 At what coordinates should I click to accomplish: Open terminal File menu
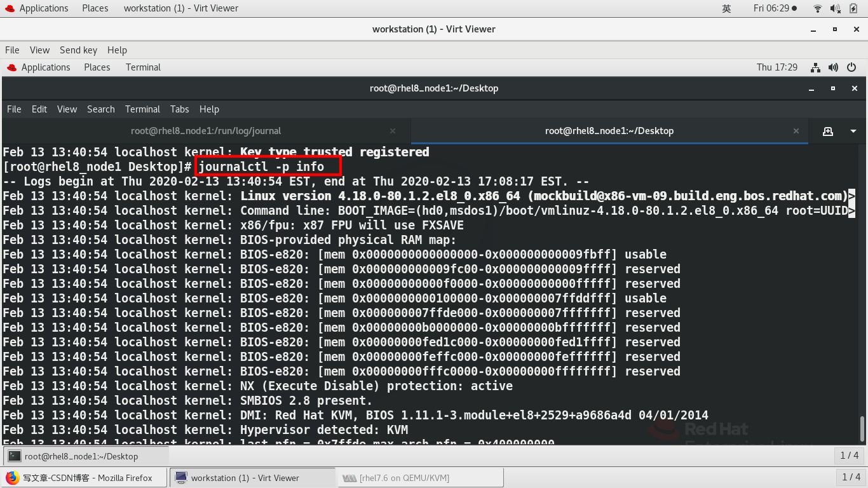14,109
